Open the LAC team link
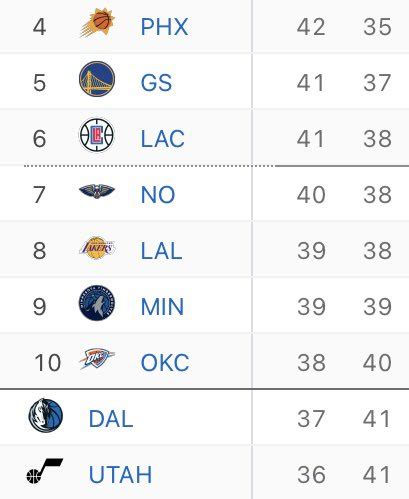Viewport: 409px width, 499px height. 163,139
